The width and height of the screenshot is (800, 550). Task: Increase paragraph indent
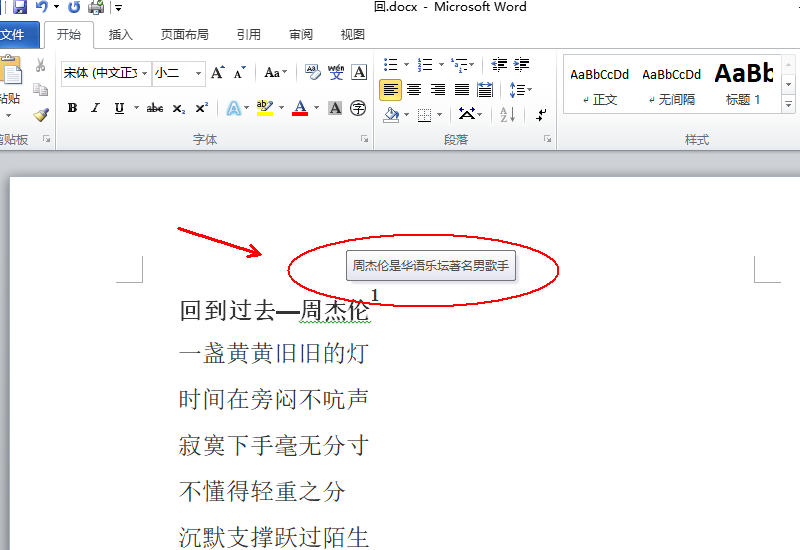(x=521, y=64)
